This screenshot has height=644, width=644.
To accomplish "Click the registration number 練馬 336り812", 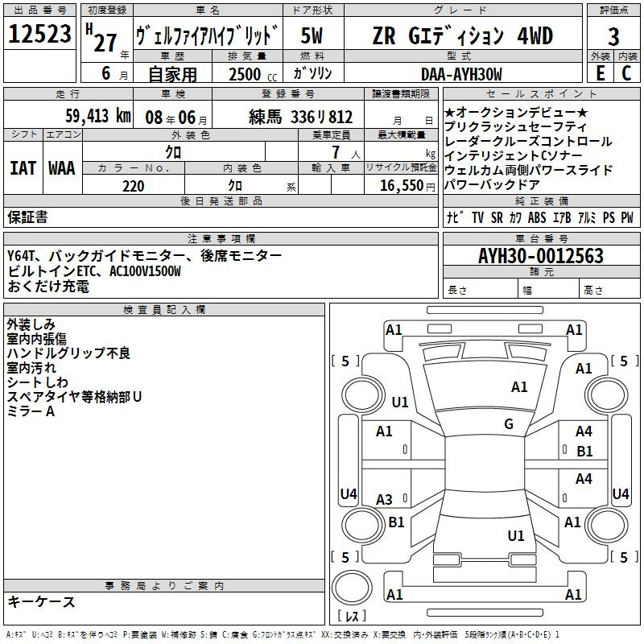I will [300, 117].
